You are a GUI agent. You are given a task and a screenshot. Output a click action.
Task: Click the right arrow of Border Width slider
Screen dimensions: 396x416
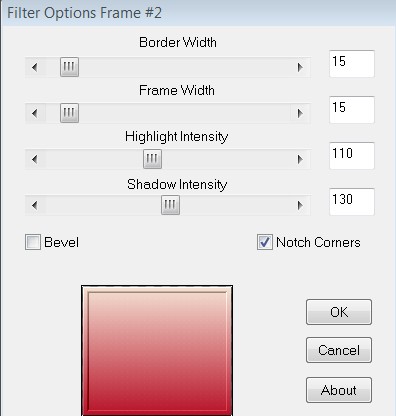click(x=300, y=67)
